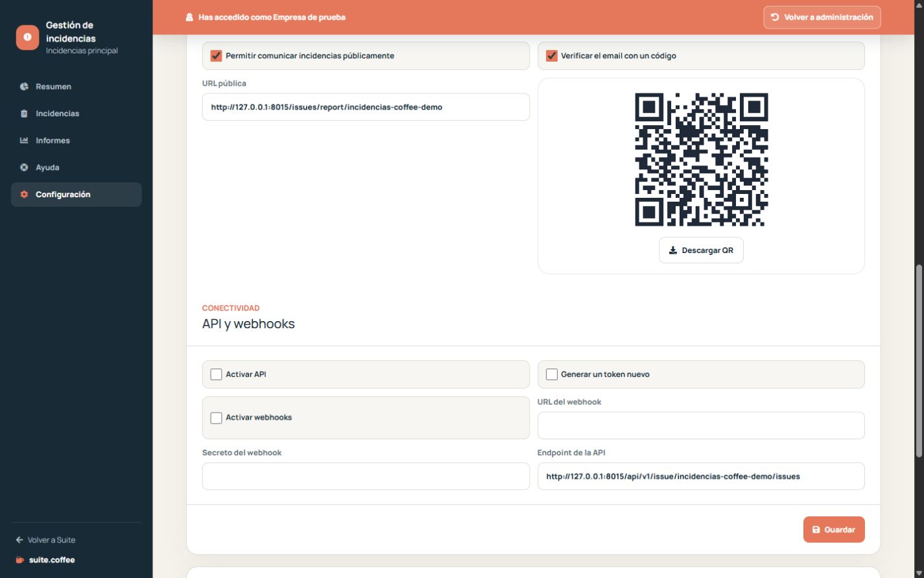Check Generar un token nuevo
The width and height of the screenshot is (924, 578).
[551, 374]
